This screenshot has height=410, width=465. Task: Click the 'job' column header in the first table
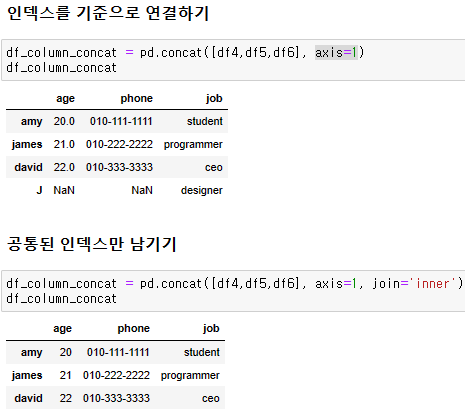[214, 98]
